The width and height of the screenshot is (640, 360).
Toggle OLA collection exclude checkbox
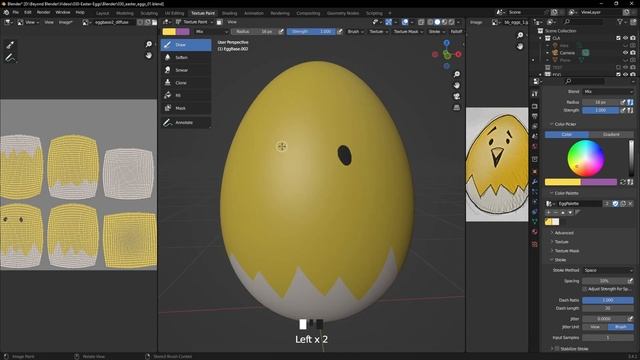(618, 38)
